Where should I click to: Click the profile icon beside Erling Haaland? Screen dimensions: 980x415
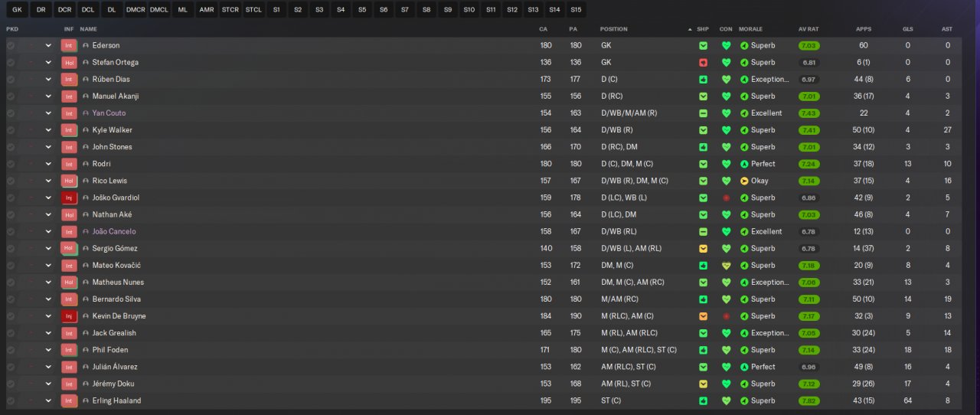tap(86, 400)
